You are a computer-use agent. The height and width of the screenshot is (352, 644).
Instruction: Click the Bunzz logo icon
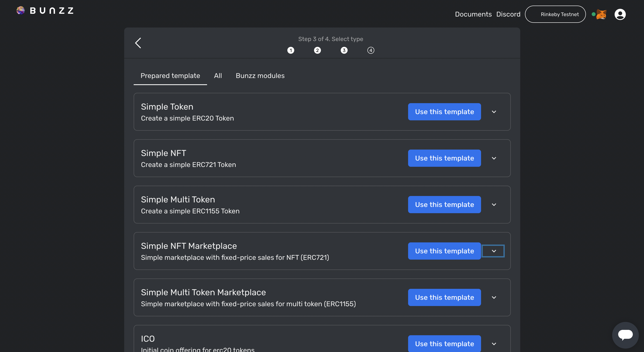[x=20, y=11]
